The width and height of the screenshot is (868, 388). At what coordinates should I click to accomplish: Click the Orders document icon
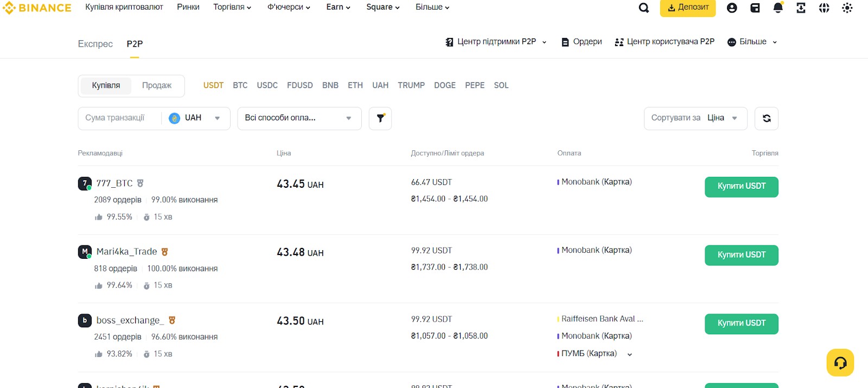565,42
